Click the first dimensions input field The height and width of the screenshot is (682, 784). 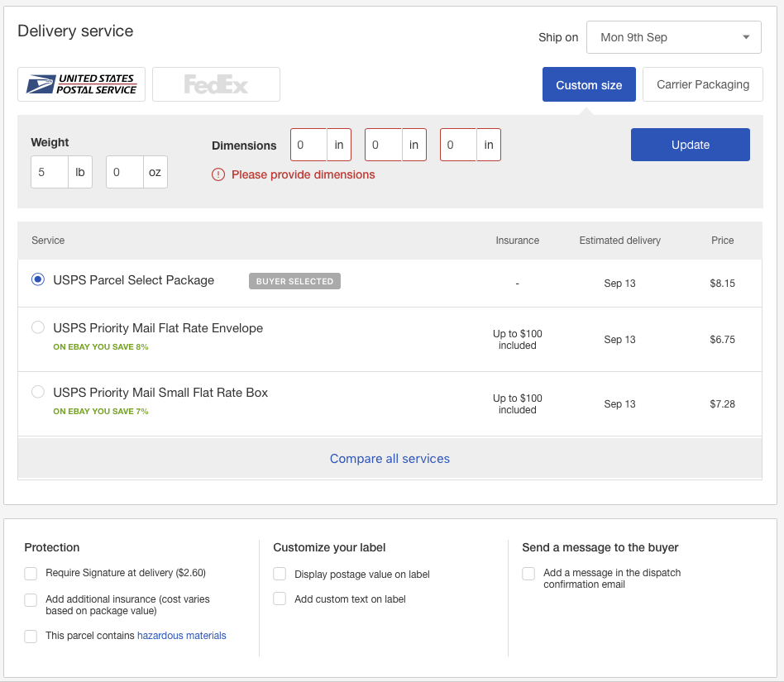(309, 145)
